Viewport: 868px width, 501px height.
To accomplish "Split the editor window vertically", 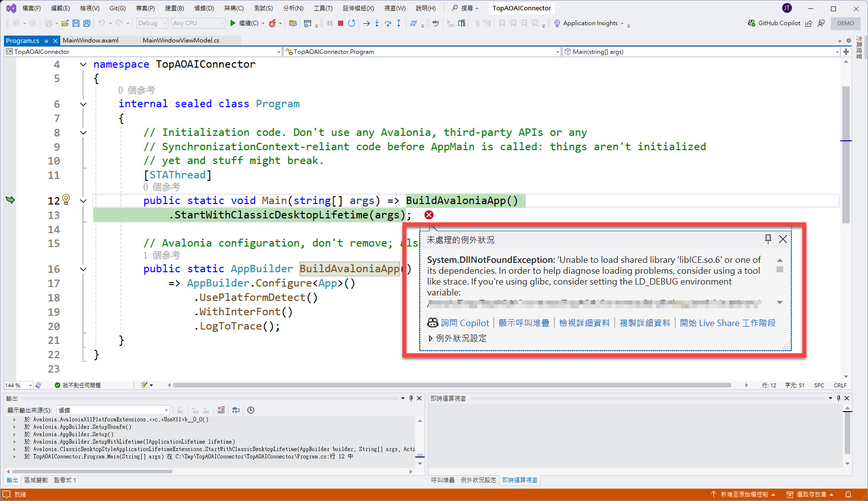I will click(x=846, y=51).
